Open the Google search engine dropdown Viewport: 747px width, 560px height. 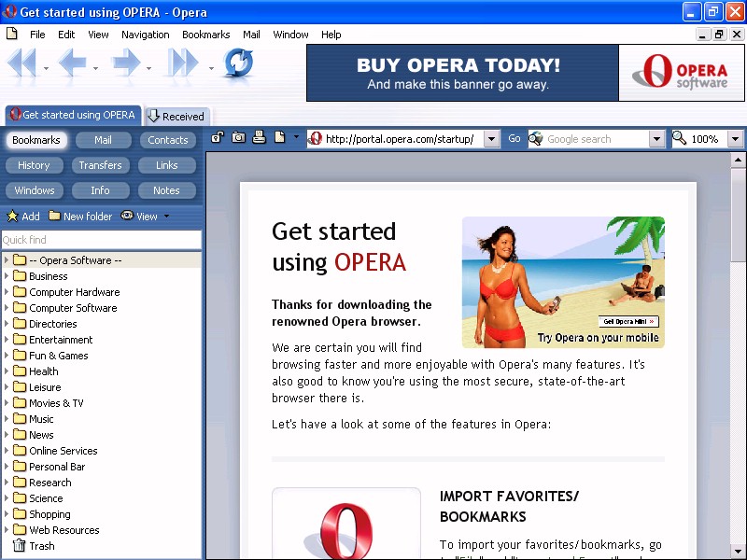tap(656, 139)
